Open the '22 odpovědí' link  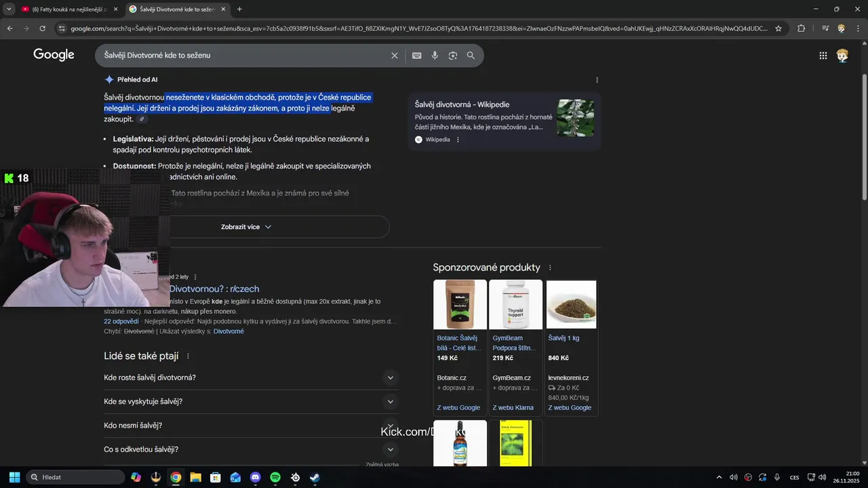click(x=121, y=321)
